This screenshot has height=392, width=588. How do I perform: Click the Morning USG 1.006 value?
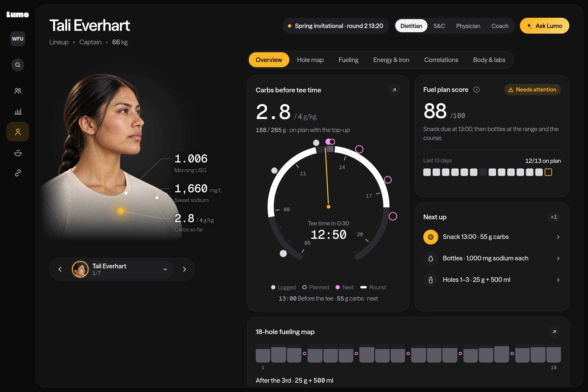coord(191,159)
